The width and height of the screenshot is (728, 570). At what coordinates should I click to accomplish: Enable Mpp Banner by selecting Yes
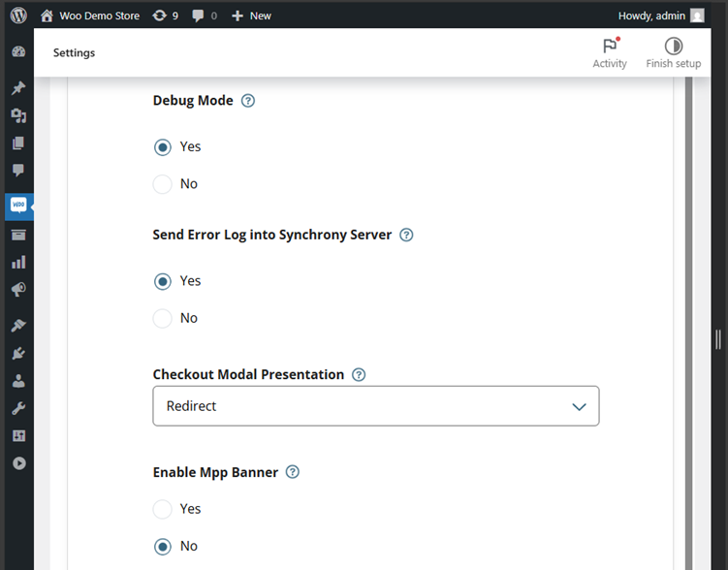pos(163,509)
